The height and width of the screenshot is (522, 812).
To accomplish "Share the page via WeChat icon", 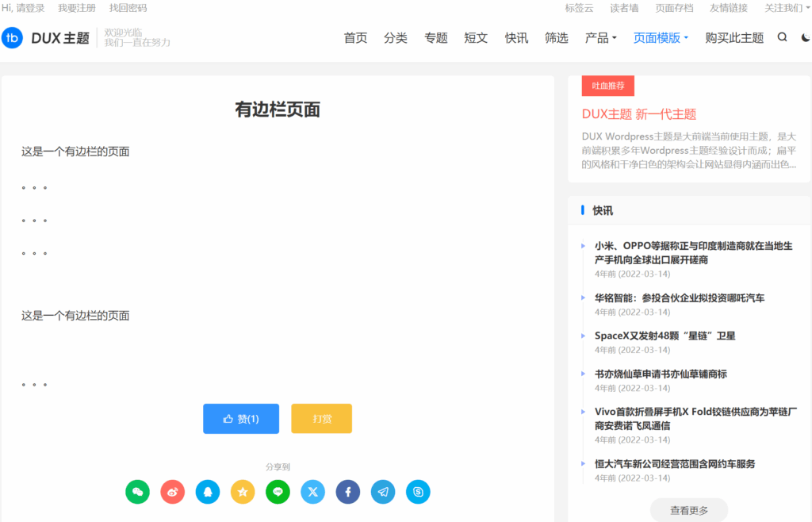I will [x=137, y=492].
